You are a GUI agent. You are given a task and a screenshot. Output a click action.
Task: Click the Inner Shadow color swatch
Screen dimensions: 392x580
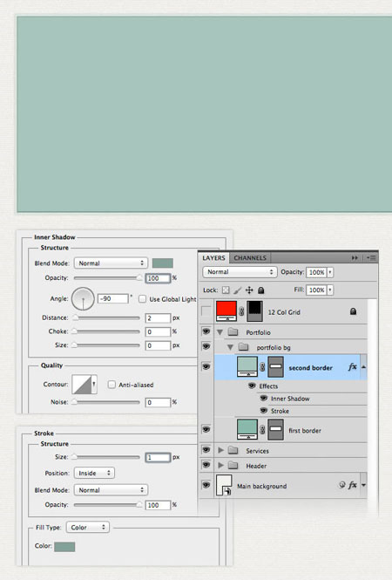(x=163, y=263)
